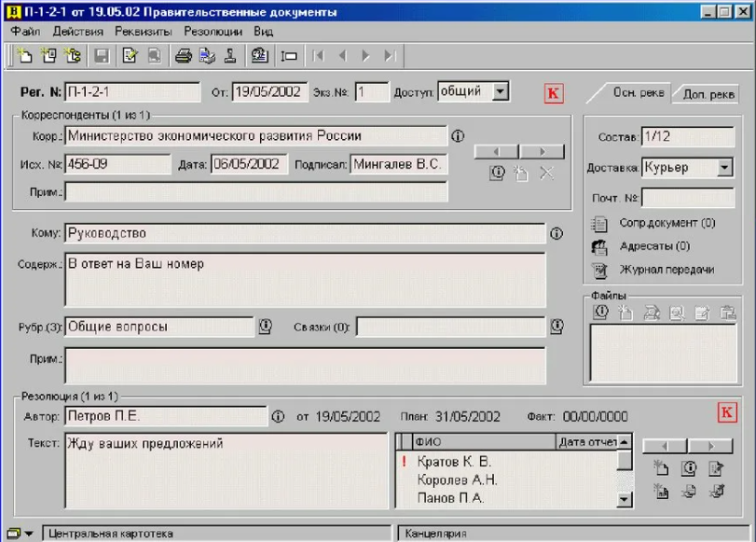The width and height of the screenshot is (756, 542).
Task: Open the cabinet selector arrow in status bar
Action: (x=28, y=534)
